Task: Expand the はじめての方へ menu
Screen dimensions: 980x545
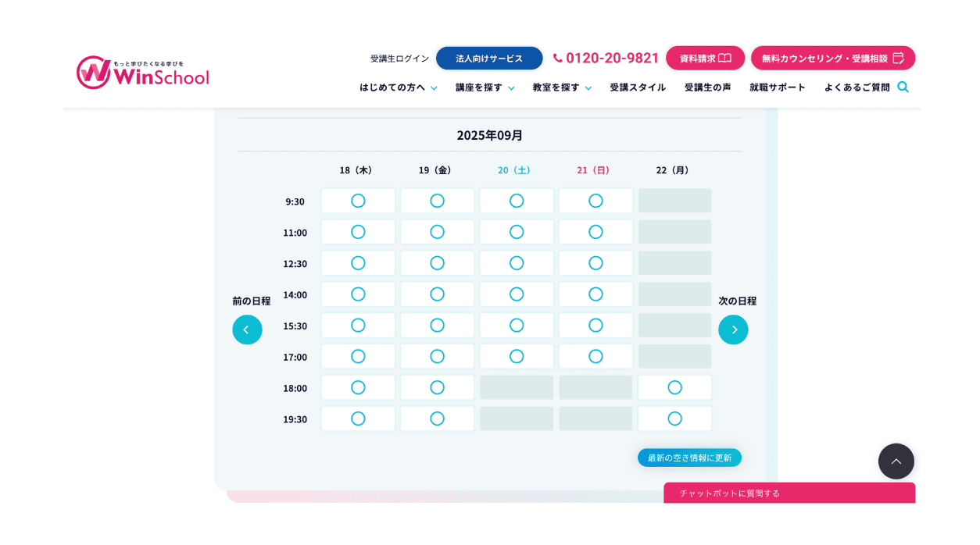Action: click(x=398, y=87)
